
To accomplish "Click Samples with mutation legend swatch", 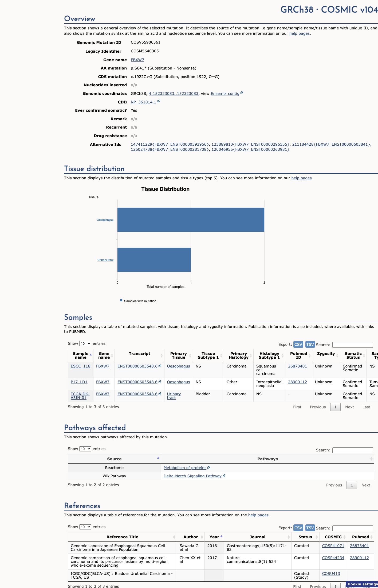I will click(121, 300).
